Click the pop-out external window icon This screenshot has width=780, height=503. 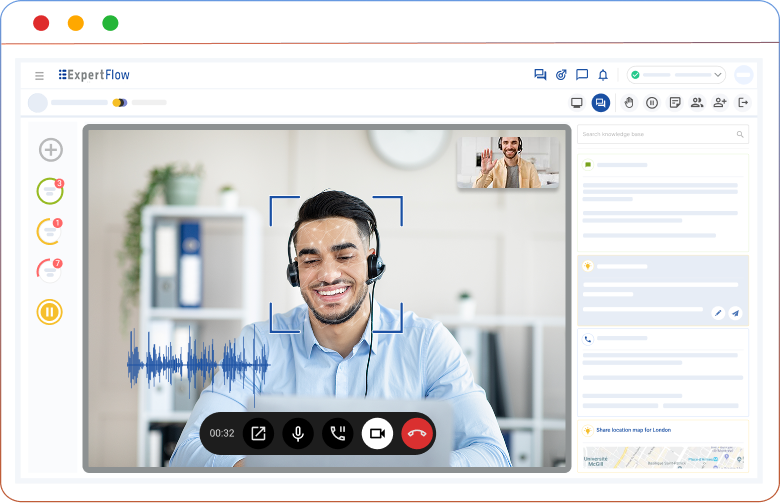click(258, 433)
